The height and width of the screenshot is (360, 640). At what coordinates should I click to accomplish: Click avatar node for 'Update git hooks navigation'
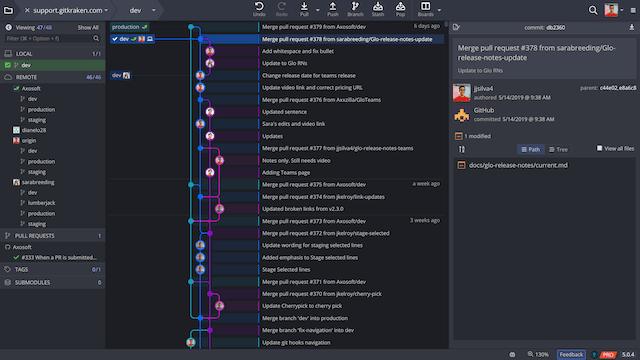click(191, 342)
